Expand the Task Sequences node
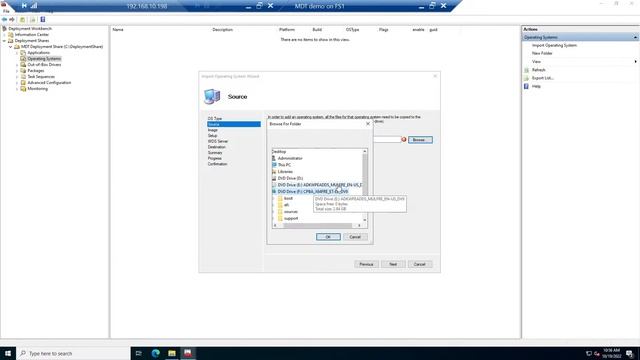The height and width of the screenshot is (360, 640). (17, 77)
